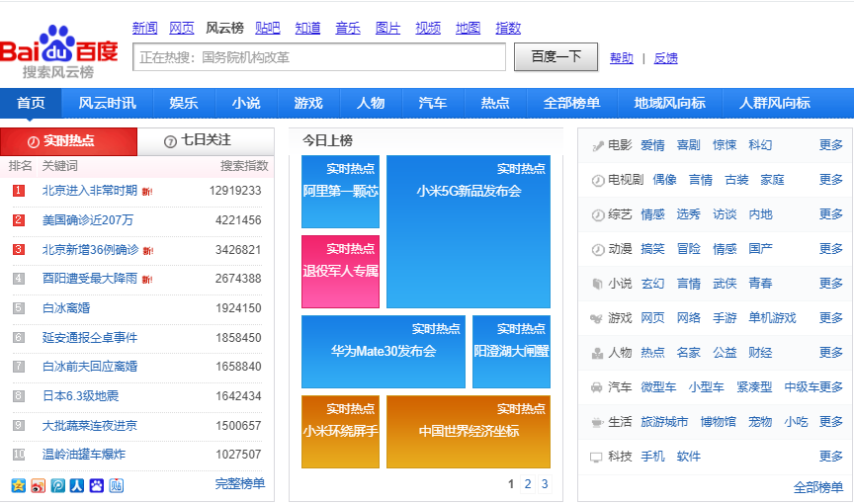Screen dimensions: 854x504
Task: Click the 动漫 category icon
Action: pos(597,249)
